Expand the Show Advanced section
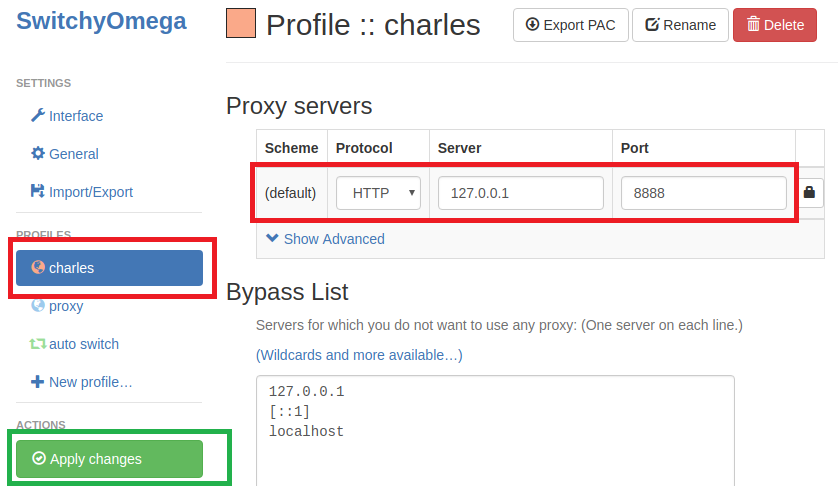 [x=325, y=238]
